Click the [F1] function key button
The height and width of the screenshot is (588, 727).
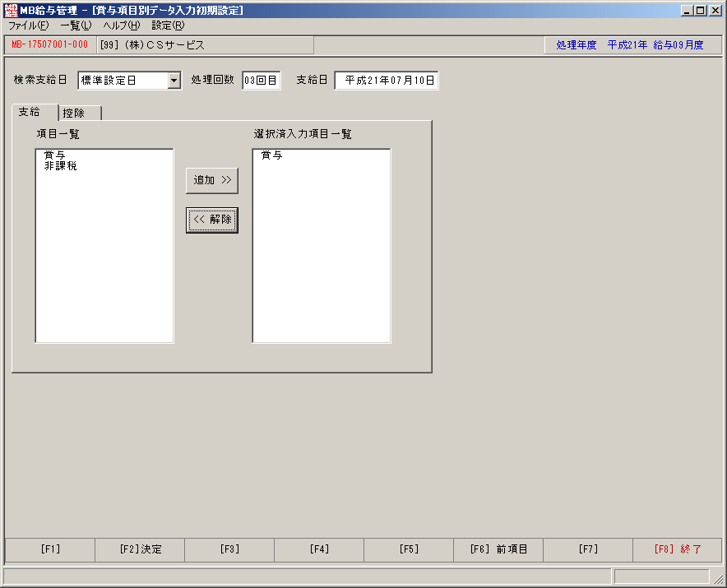tap(50, 549)
